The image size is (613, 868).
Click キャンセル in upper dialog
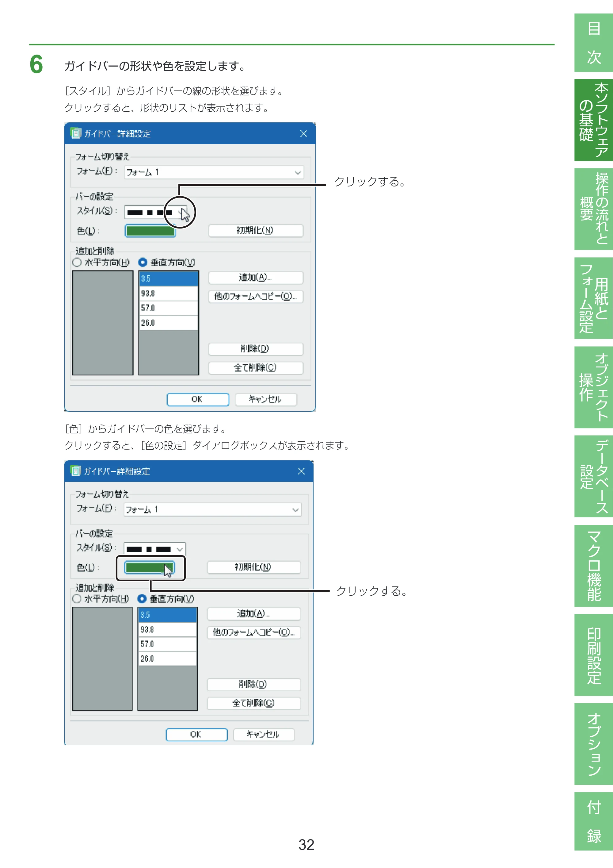click(265, 399)
